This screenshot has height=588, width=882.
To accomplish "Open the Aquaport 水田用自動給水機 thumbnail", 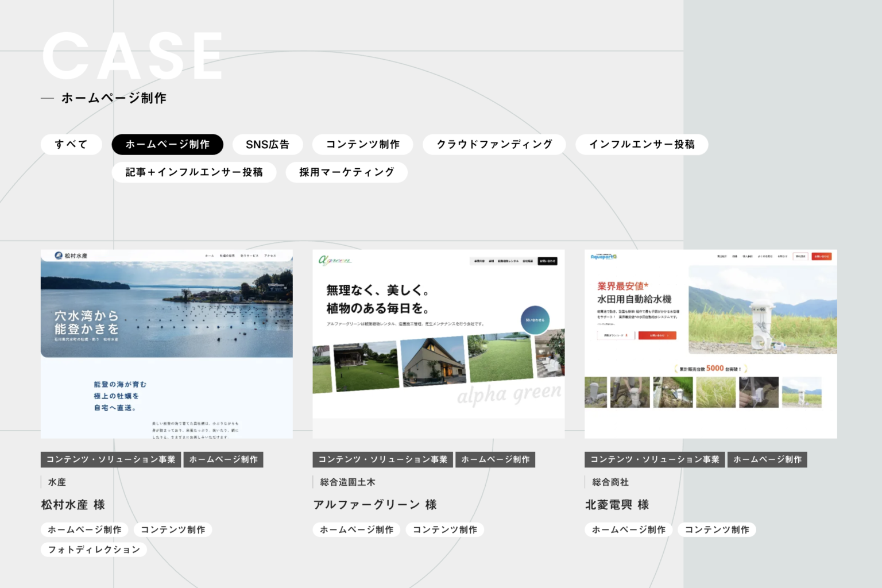I will click(710, 343).
